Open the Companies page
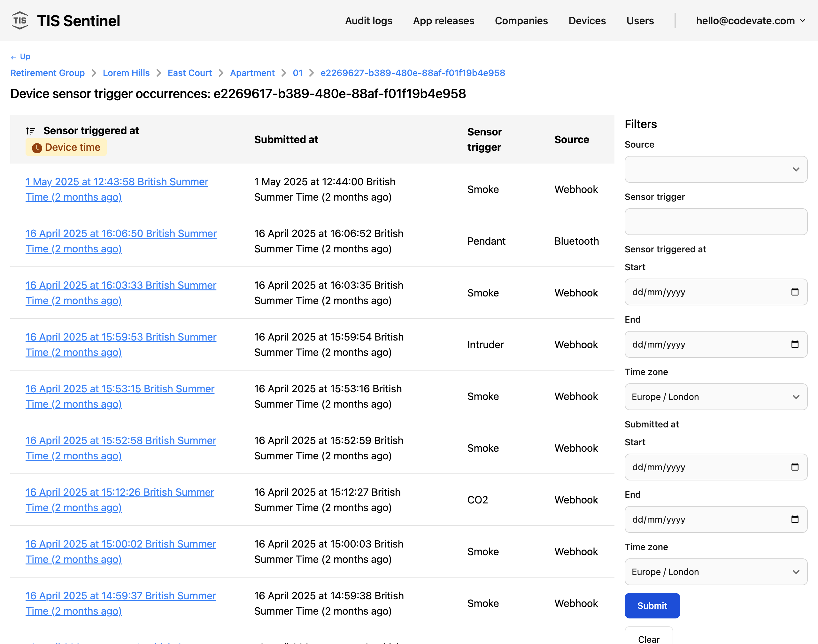The image size is (818, 644). point(521,21)
